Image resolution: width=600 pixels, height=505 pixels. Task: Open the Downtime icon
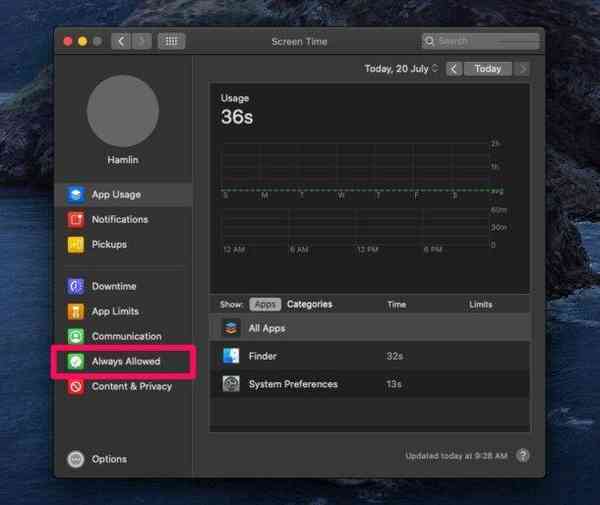click(x=76, y=286)
